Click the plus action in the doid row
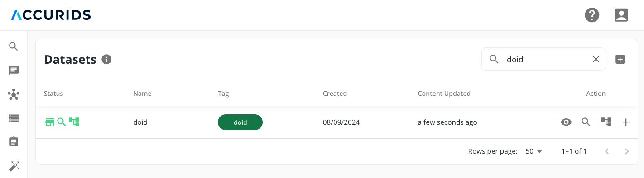The height and width of the screenshot is (178, 644). [626, 122]
